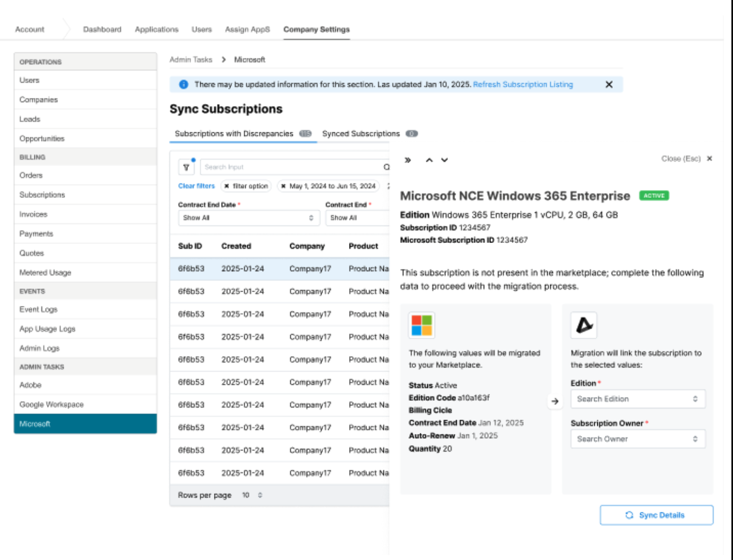The height and width of the screenshot is (560, 733).
Task: Open the Contract End Date dropdown
Action: [248, 218]
